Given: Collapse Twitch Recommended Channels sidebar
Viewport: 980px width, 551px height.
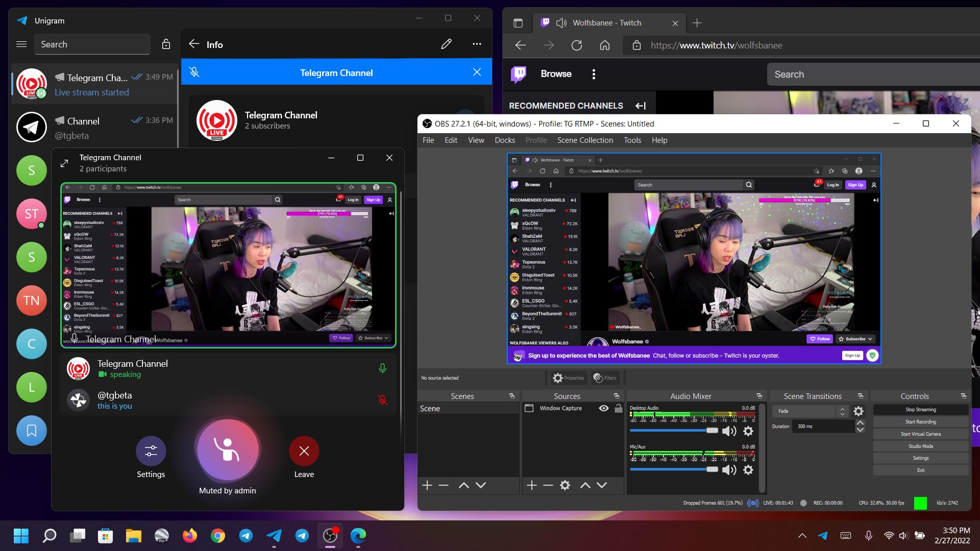Looking at the screenshot, I should (641, 106).
